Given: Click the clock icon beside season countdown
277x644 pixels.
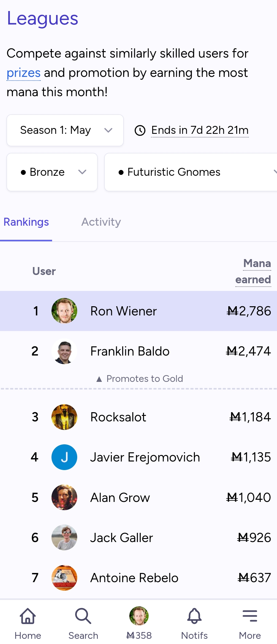Looking at the screenshot, I should (140, 130).
